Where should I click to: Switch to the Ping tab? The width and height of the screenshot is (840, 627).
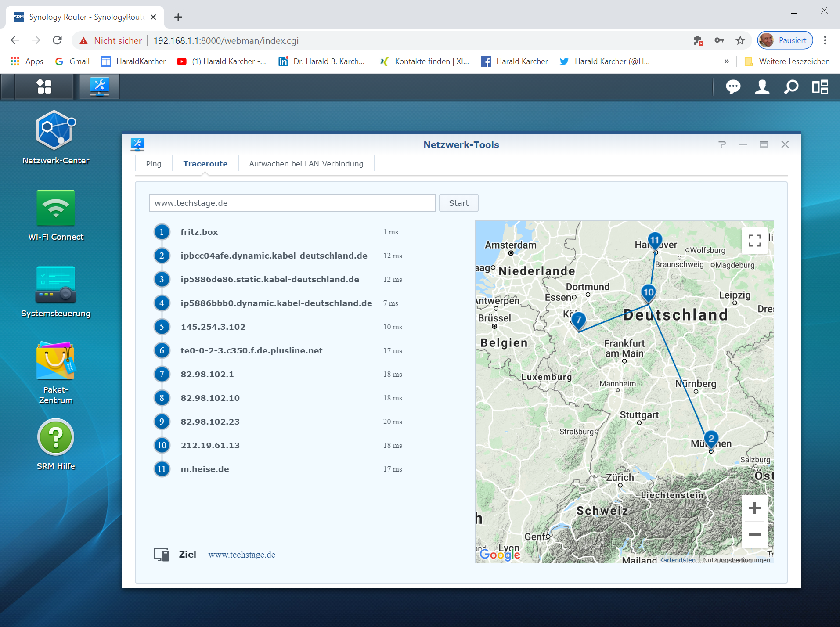point(154,164)
